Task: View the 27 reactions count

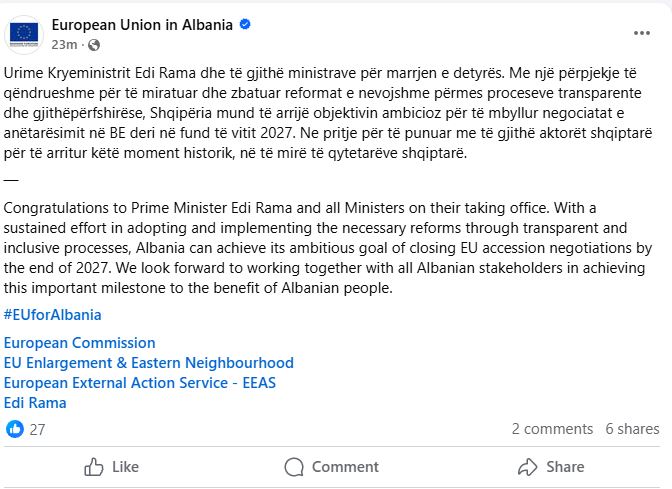Action: (38, 429)
